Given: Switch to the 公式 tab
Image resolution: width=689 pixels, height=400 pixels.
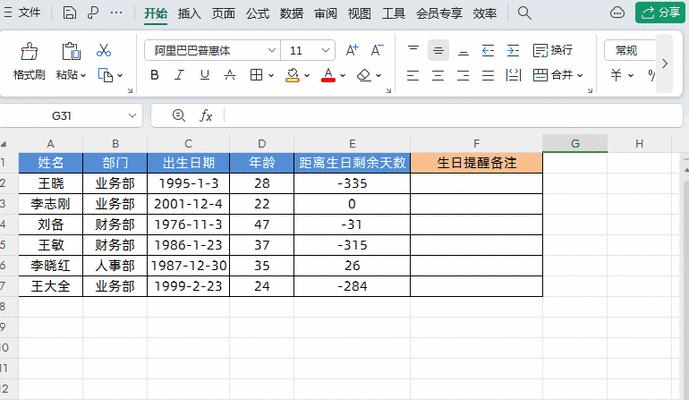Looking at the screenshot, I should (x=257, y=13).
